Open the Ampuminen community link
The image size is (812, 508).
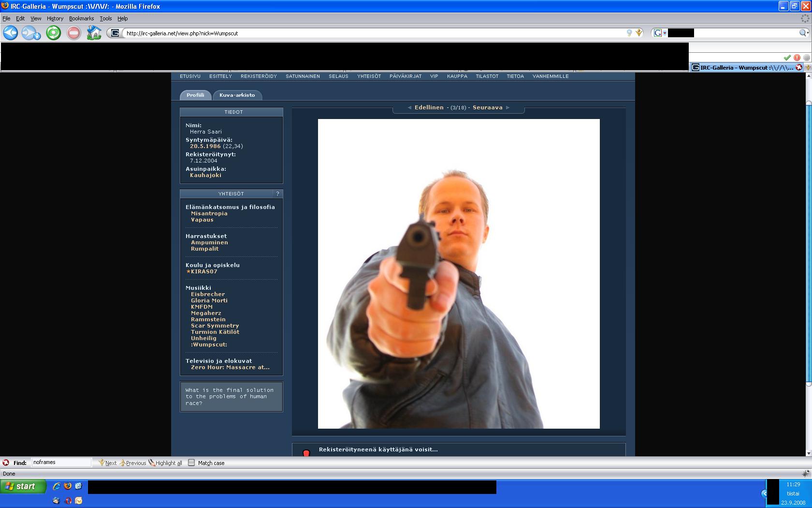[209, 242]
